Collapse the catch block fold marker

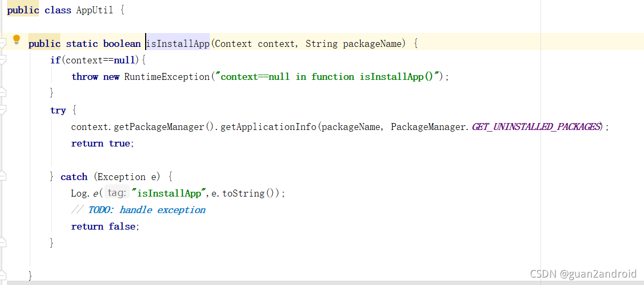tap(2, 176)
